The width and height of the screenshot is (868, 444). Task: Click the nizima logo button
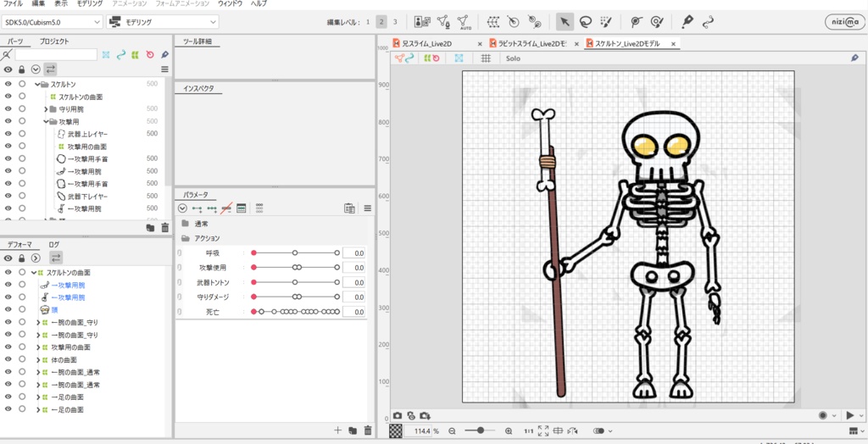[844, 22]
